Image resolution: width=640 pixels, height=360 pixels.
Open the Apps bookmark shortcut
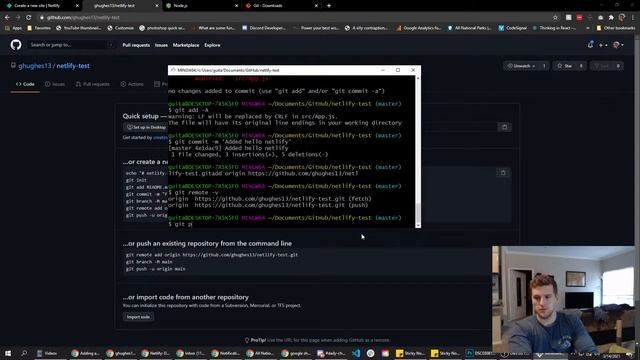[x=13, y=28]
